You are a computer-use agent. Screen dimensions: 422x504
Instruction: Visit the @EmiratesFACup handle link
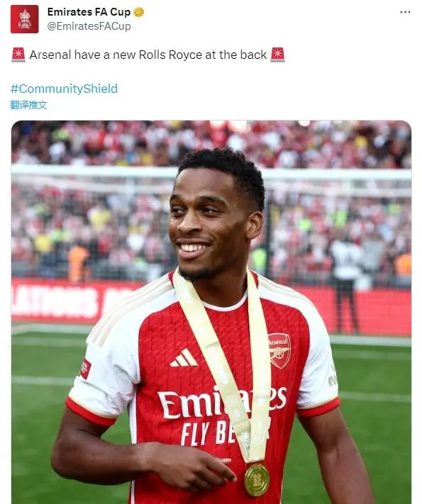tap(89, 26)
